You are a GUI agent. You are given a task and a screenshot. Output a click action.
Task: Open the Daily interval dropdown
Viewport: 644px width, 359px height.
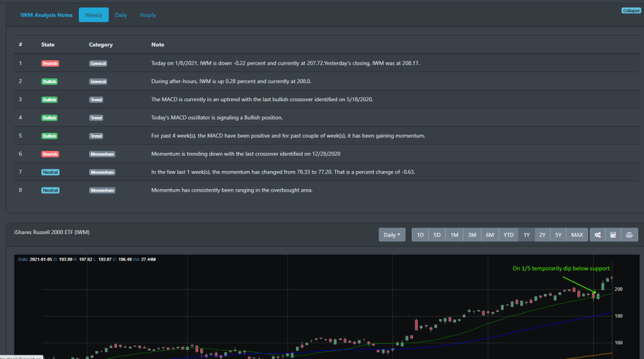pyautogui.click(x=392, y=235)
